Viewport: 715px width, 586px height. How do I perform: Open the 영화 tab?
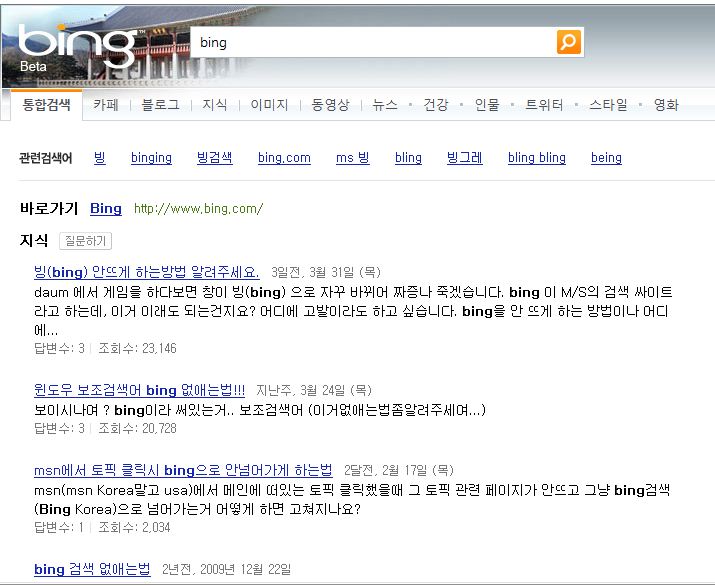pyautogui.click(x=666, y=105)
